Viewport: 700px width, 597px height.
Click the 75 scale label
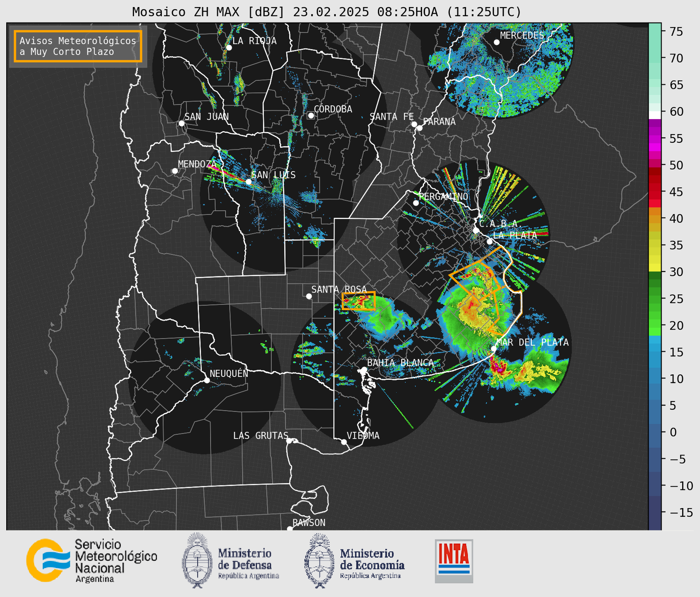676,32
